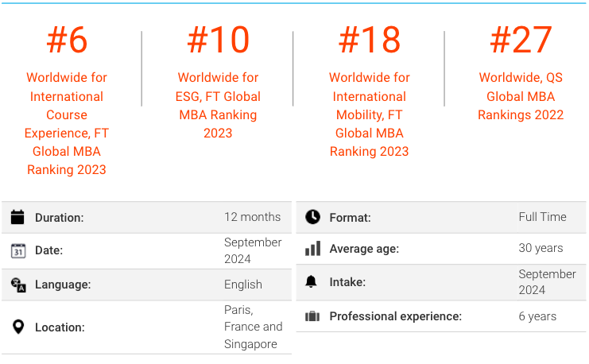Click the clock icon beside Format

(312, 217)
